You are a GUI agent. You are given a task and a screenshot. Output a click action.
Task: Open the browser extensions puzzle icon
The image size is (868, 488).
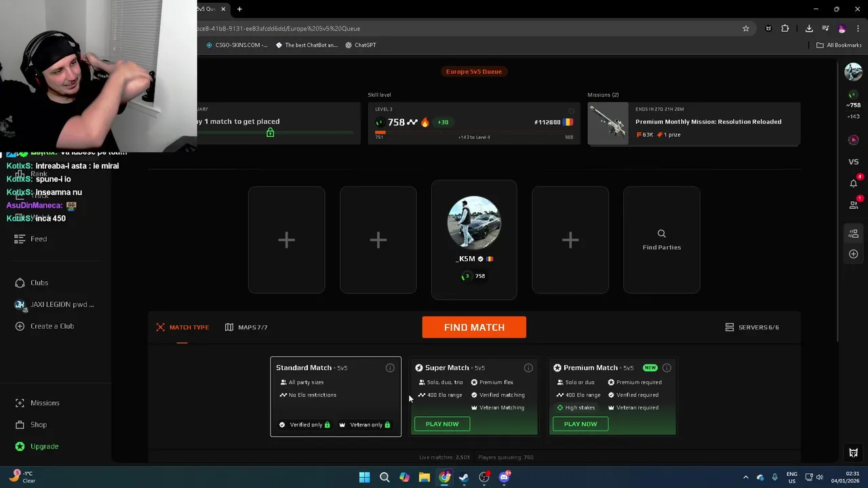click(785, 28)
